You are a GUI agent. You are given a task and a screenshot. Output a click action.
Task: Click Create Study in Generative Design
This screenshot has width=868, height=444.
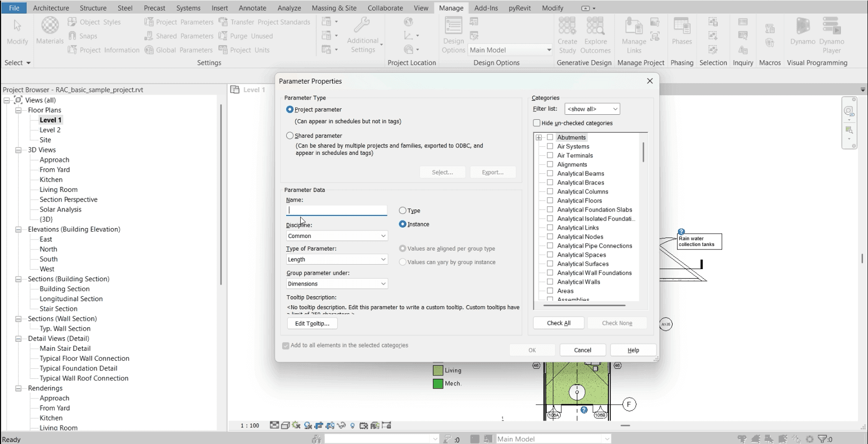pos(567,35)
